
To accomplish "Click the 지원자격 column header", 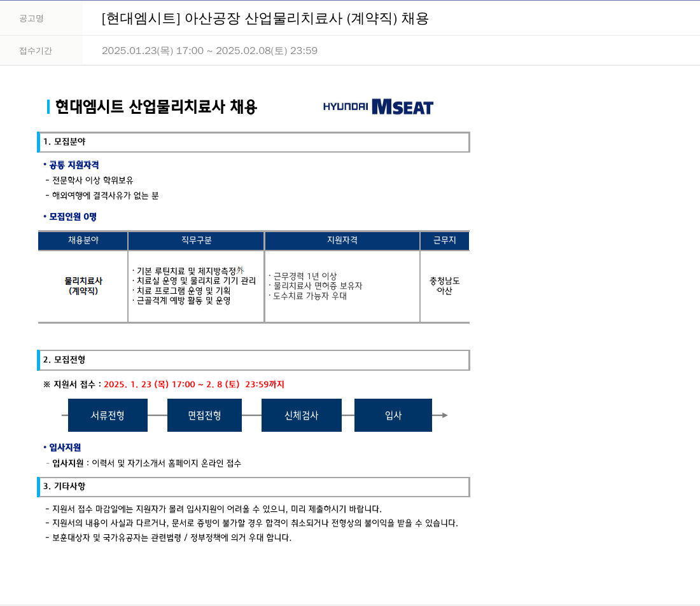I will pos(342,240).
